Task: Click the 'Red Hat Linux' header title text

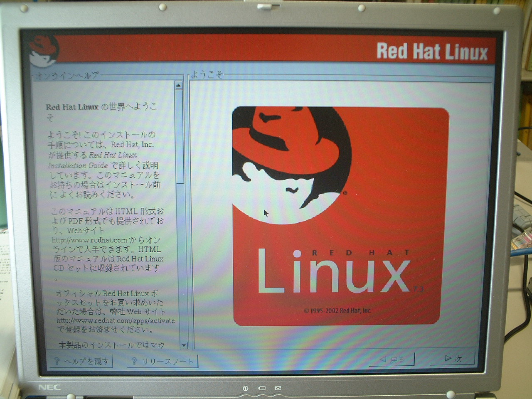Action: (x=432, y=52)
